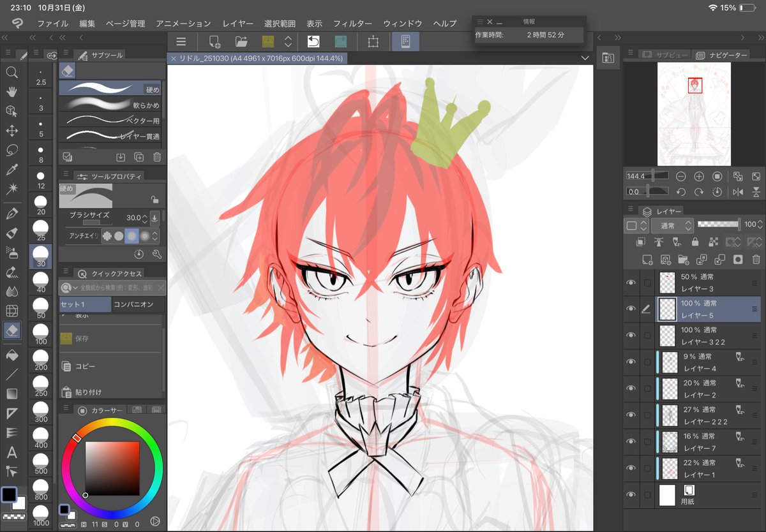Viewport: 766px width, 532px height.
Task: Open sub tool detail wrench icon
Action: click(x=157, y=254)
